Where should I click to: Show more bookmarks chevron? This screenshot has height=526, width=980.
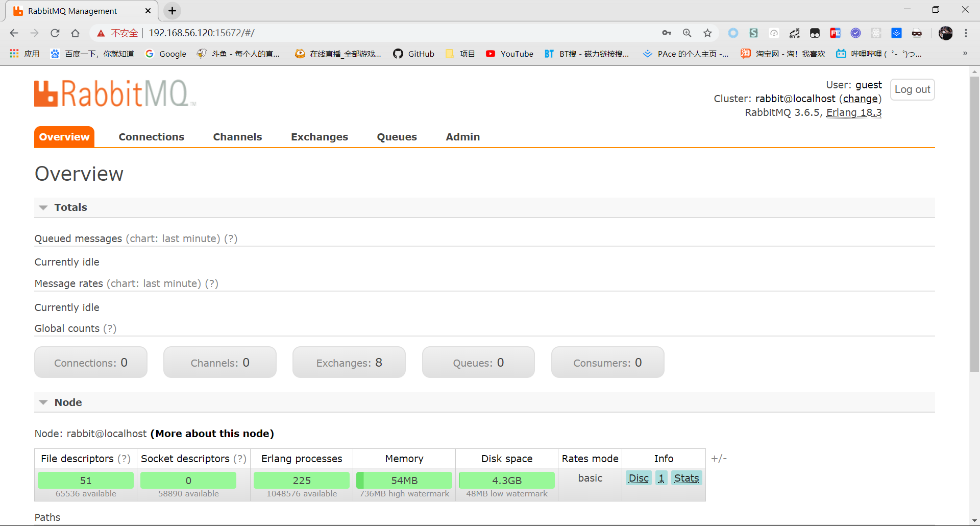tap(965, 53)
